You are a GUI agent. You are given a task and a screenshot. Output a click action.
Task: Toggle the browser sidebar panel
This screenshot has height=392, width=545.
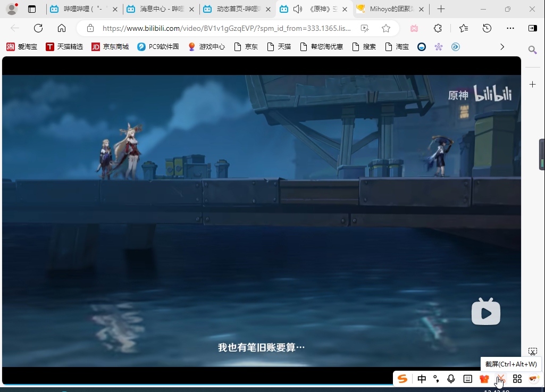532,28
